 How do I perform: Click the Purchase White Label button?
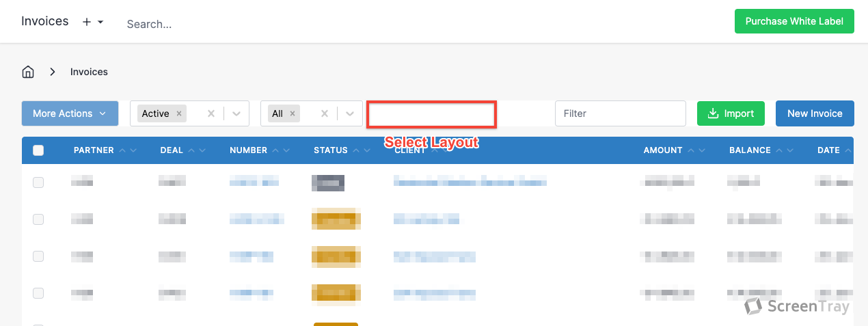[x=794, y=21]
